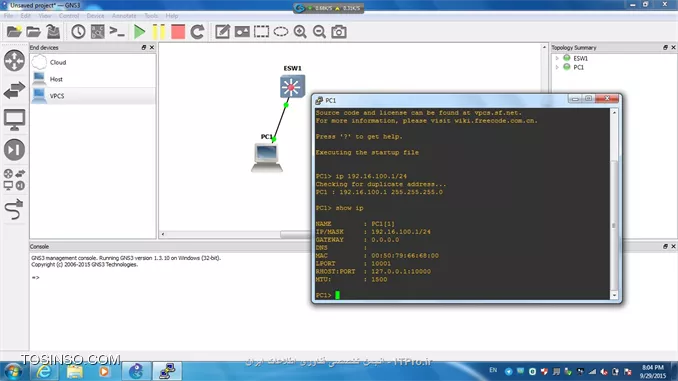Stop all devices with red square icon
Image resolution: width=678 pixels, height=381 pixels.
click(x=178, y=32)
